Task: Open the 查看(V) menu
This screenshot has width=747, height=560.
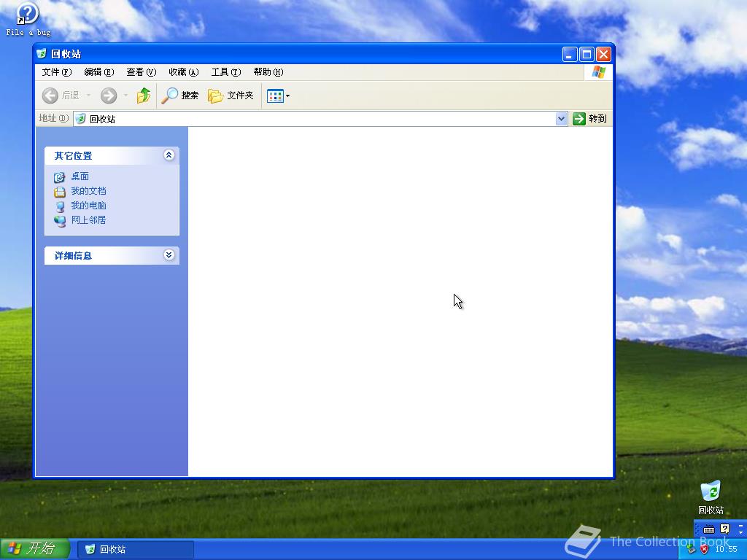Action: [142, 72]
